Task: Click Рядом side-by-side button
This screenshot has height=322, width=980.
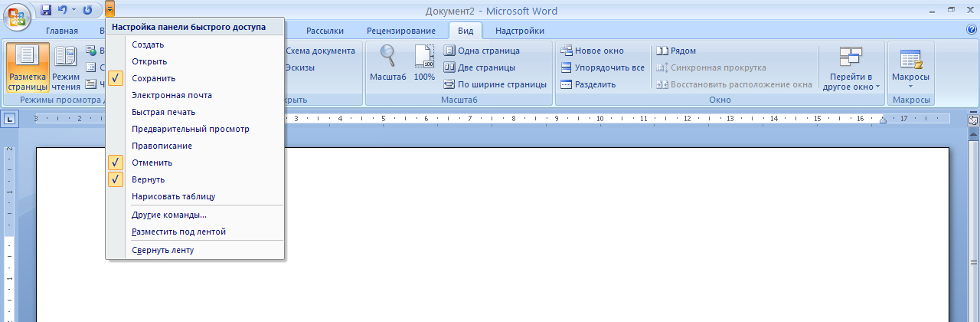Action: click(676, 51)
